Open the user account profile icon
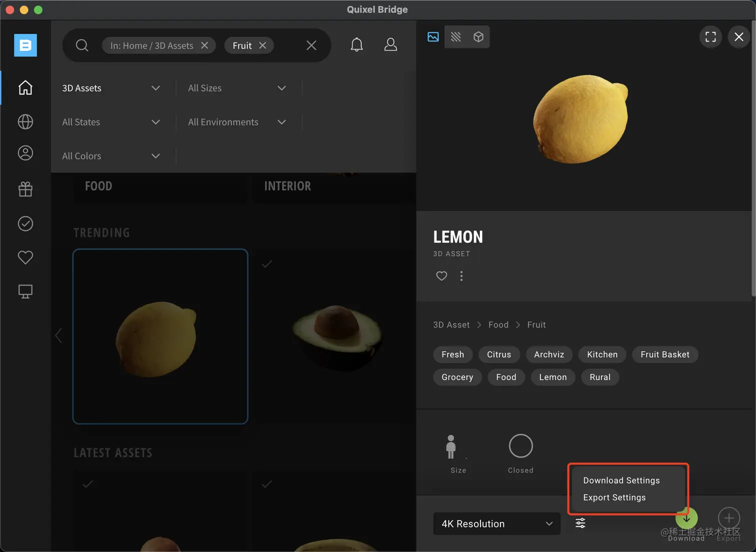This screenshot has width=756, height=552. pyautogui.click(x=390, y=45)
